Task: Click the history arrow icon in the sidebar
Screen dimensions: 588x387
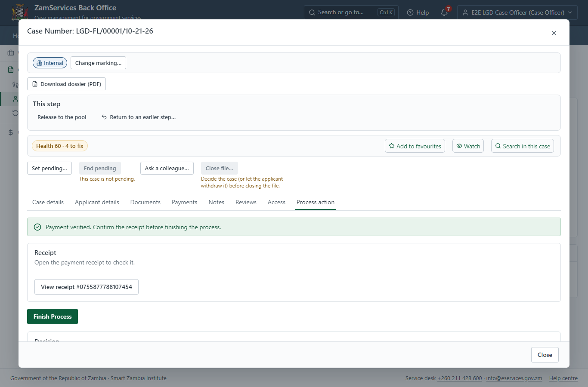Action: pyautogui.click(x=15, y=113)
